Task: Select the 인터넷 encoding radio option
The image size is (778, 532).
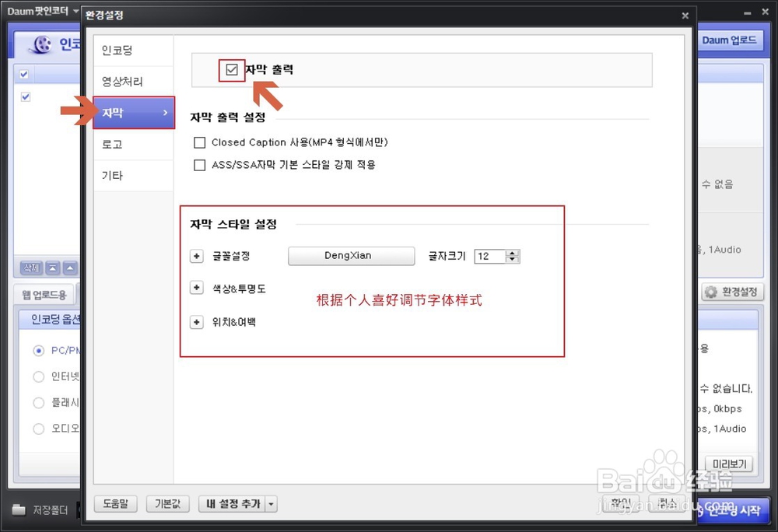Action: (38, 376)
